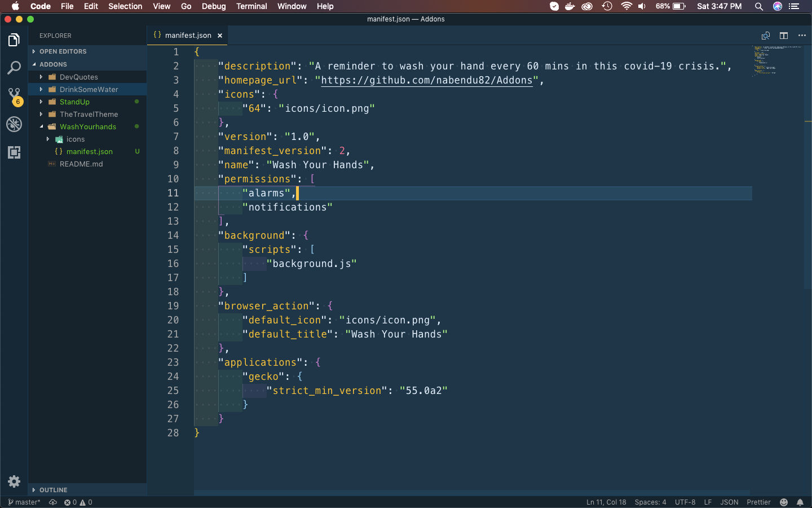Open the Debug view in activity bar

click(14, 124)
